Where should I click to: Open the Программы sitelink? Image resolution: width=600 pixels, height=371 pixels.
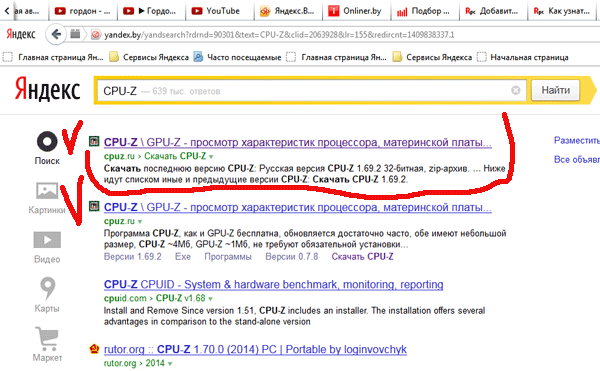click(228, 257)
